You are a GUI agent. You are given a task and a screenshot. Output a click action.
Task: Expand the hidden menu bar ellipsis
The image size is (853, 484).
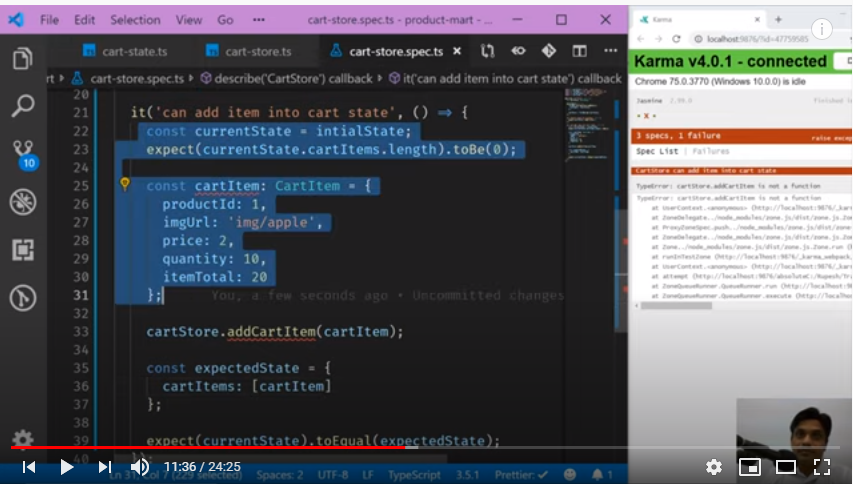[x=259, y=20]
